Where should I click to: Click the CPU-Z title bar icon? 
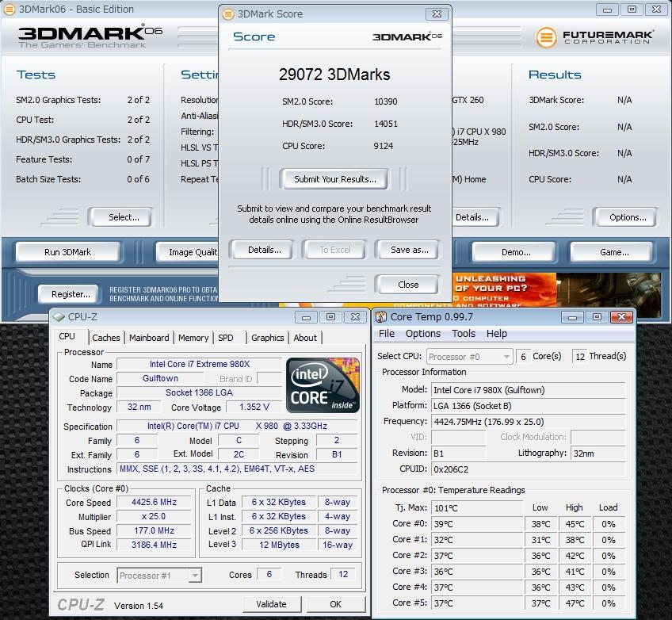(59, 317)
